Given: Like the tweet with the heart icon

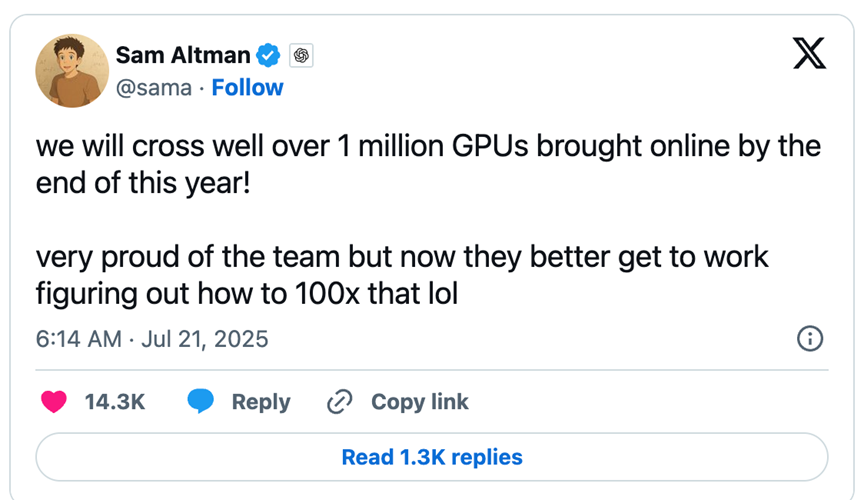Looking at the screenshot, I should tap(54, 402).
